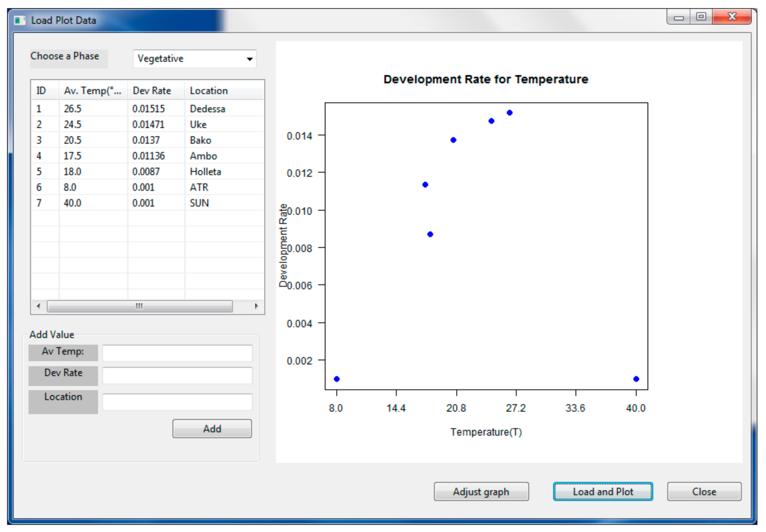Click the Location column header
Screen dimensions: 766x532
(x=224, y=91)
